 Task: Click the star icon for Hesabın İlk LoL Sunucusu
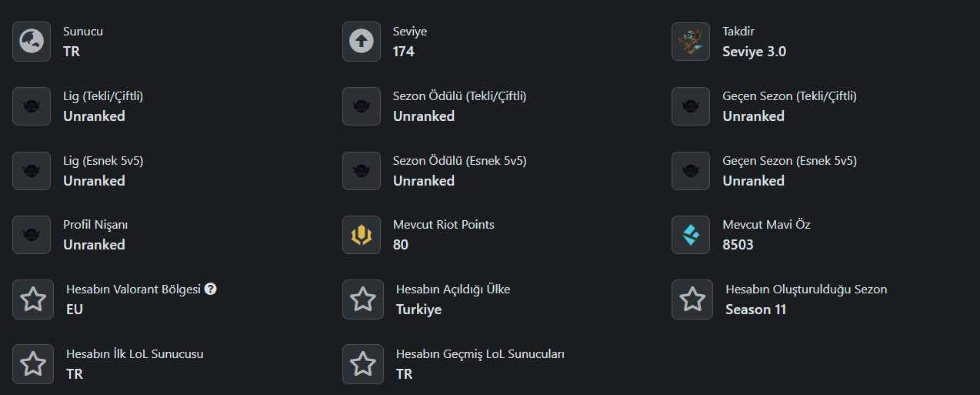click(32, 364)
